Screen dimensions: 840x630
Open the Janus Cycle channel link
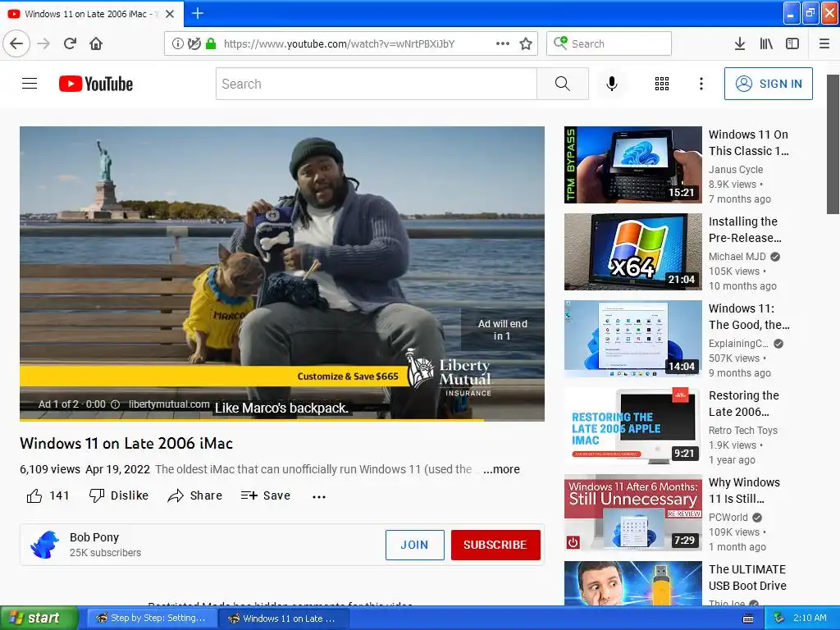click(736, 169)
